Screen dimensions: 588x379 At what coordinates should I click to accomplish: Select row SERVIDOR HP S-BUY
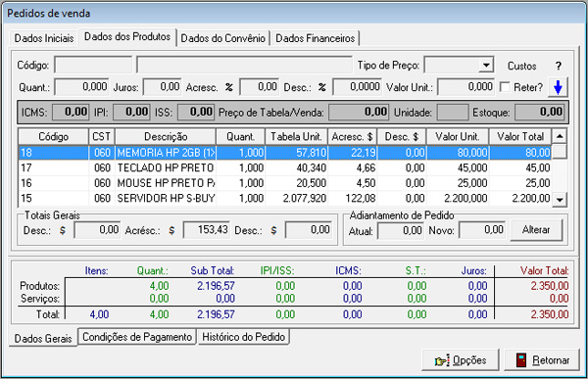pos(285,198)
